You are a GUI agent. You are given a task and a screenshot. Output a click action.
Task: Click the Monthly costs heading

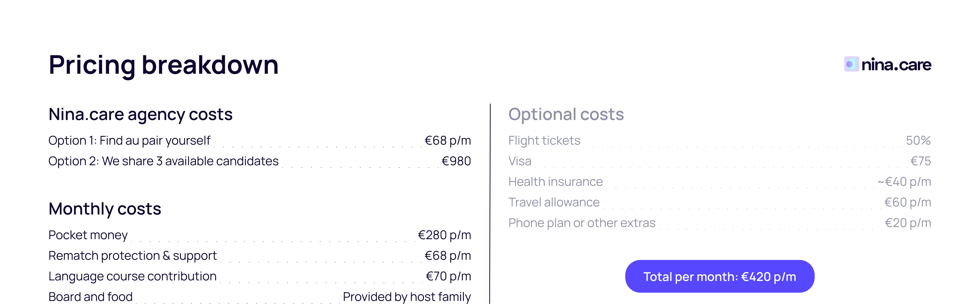[105, 209]
